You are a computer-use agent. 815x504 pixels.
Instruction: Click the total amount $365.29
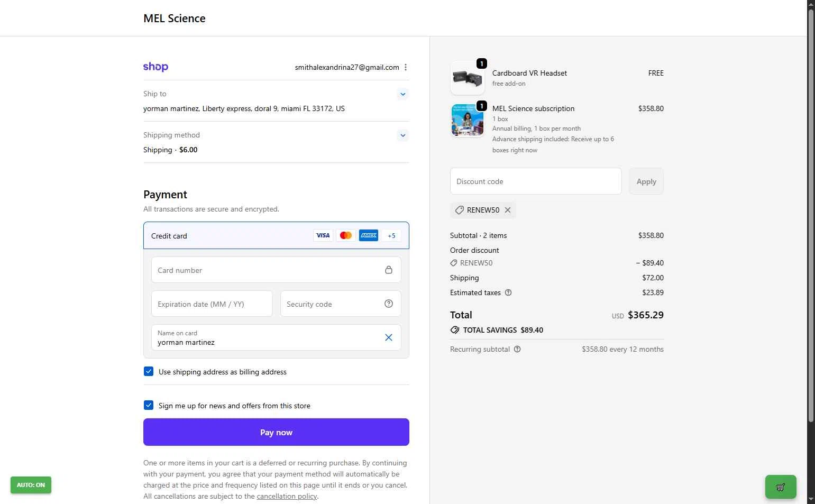(x=646, y=315)
